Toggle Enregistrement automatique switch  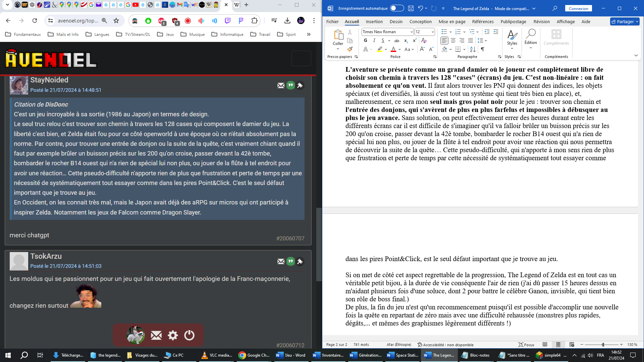(397, 8)
